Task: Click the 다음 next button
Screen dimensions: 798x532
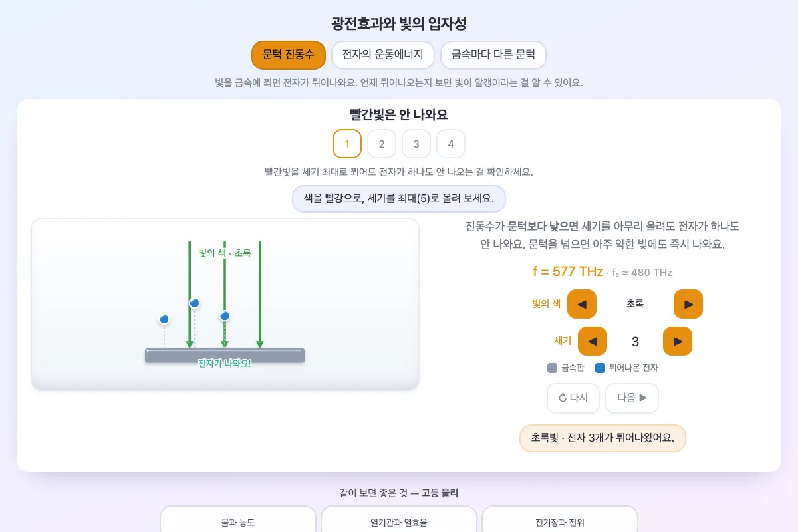Action: coord(632,398)
